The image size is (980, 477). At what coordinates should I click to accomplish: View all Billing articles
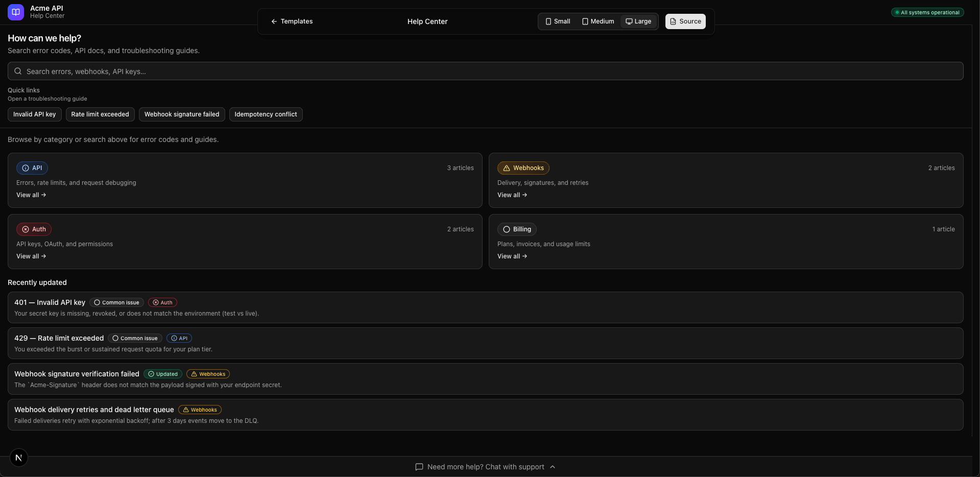512,256
